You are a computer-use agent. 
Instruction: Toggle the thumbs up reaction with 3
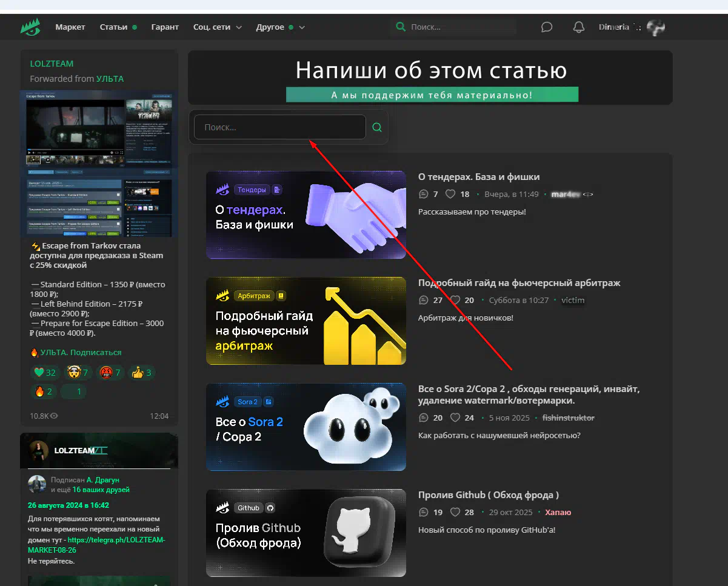[x=141, y=373]
